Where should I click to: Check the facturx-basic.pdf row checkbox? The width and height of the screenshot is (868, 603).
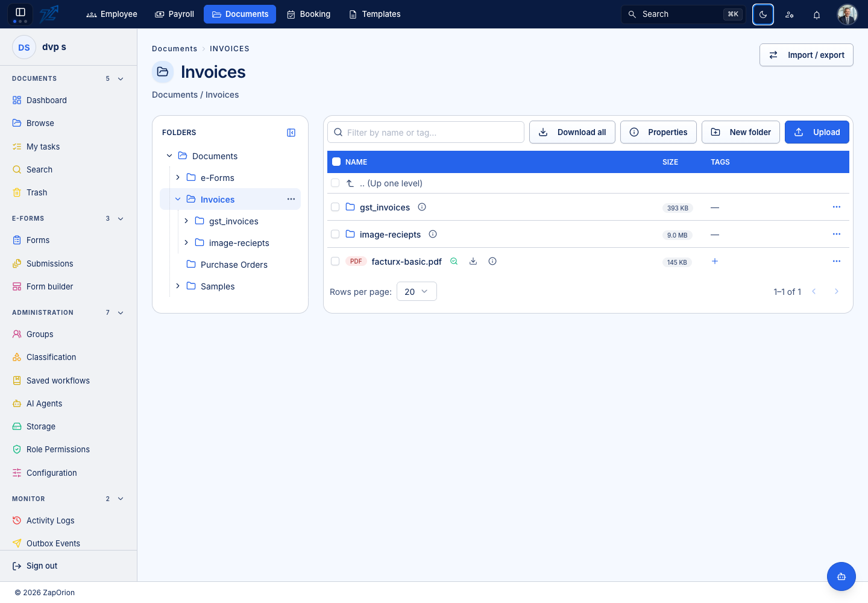click(x=335, y=261)
